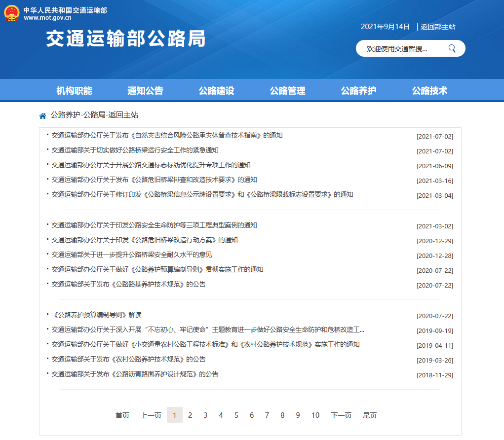Open 《公路养护预算编制导则》解读 article
Viewport: 504px width, 440px height.
pos(96,315)
